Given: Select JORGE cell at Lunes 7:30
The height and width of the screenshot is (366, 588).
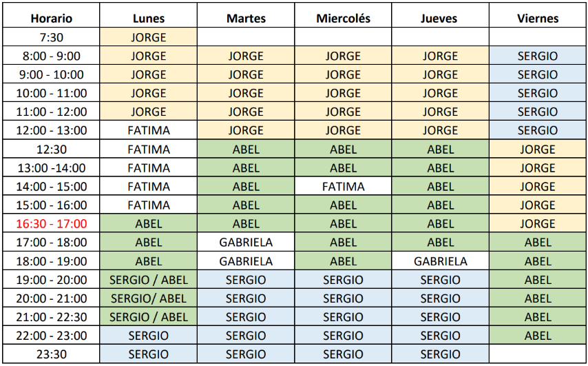Looking at the screenshot, I should click(x=149, y=37).
